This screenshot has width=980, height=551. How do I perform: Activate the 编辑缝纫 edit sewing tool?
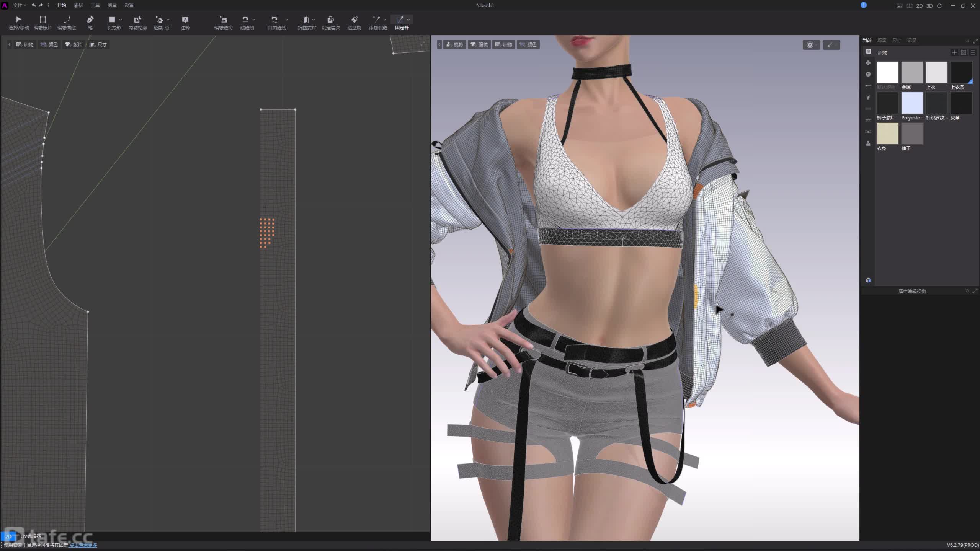click(x=224, y=23)
